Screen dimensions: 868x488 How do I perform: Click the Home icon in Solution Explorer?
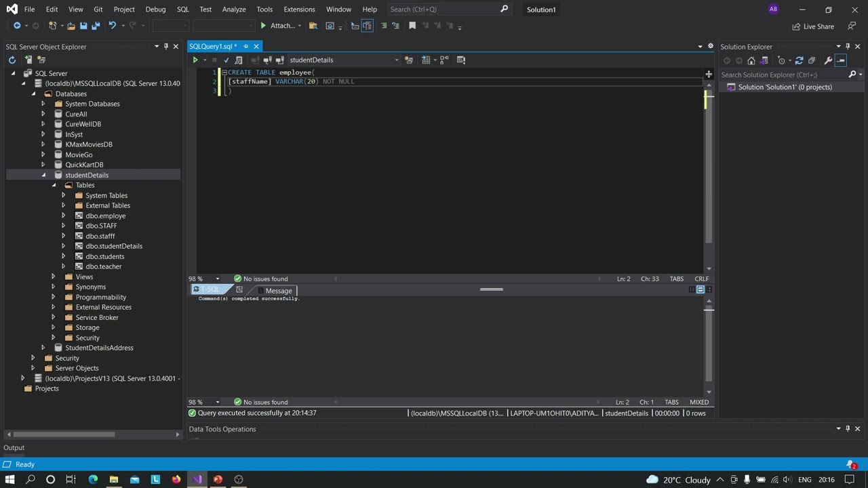[x=751, y=60]
